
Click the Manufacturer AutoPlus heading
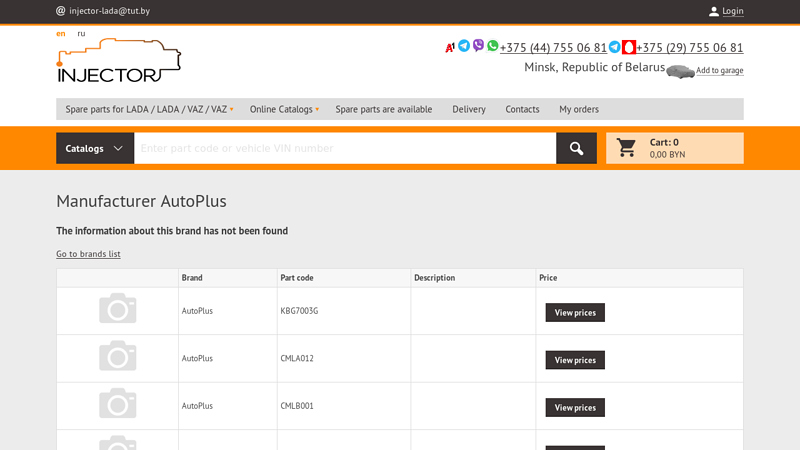tap(141, 201)
